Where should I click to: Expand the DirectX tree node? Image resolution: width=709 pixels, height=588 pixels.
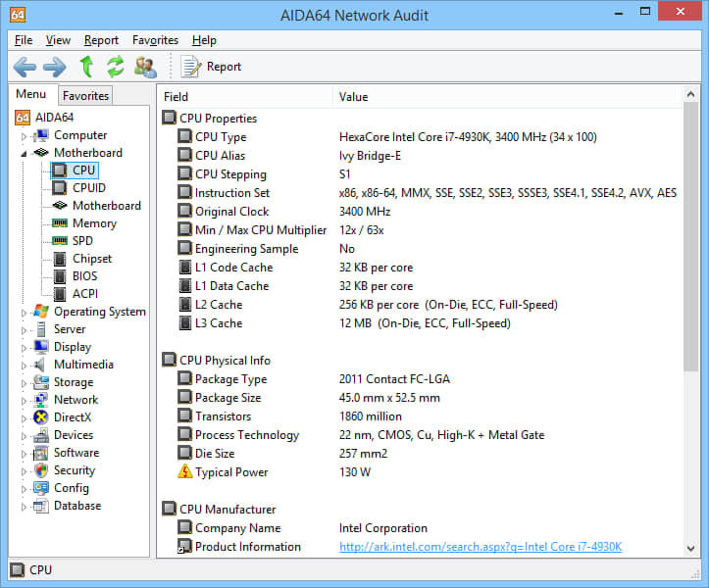[x=24, y=418]
